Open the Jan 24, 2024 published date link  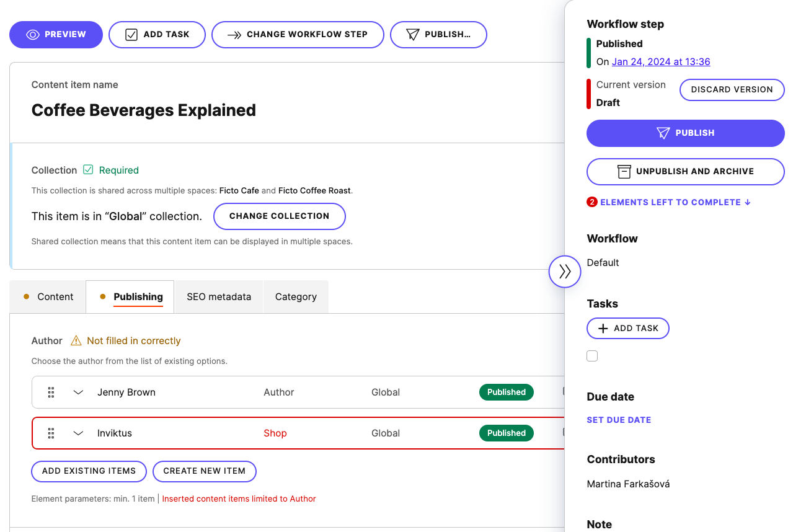click(661, 61)
